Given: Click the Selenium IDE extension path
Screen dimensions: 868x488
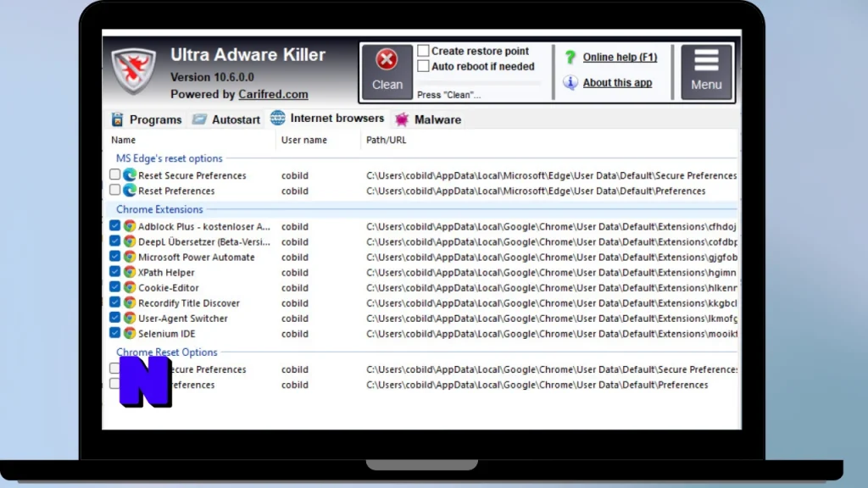Looking at the screenshot, I should 551,334.
